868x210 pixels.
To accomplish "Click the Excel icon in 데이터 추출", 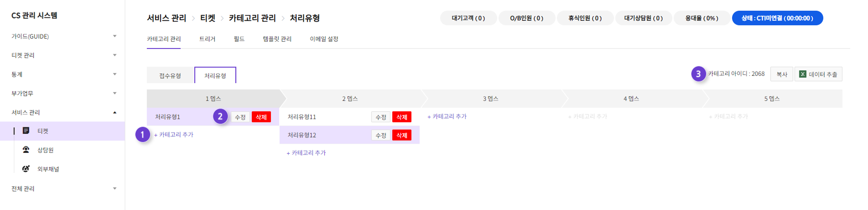I will coord(802,74).
